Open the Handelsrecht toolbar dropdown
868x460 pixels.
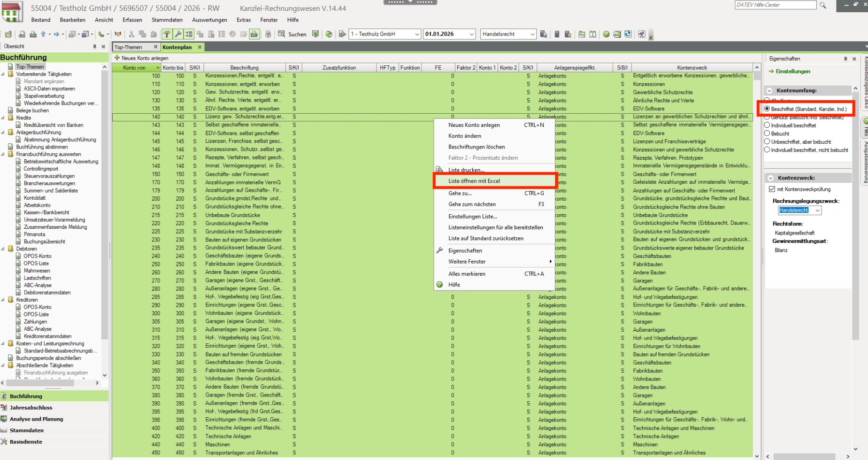click(532, 34)
